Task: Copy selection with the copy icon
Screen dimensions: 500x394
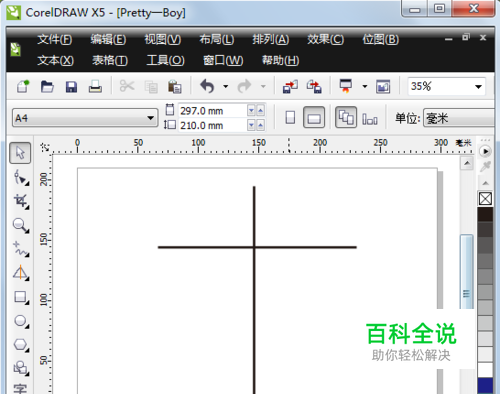Action: (x=151, y=87)
